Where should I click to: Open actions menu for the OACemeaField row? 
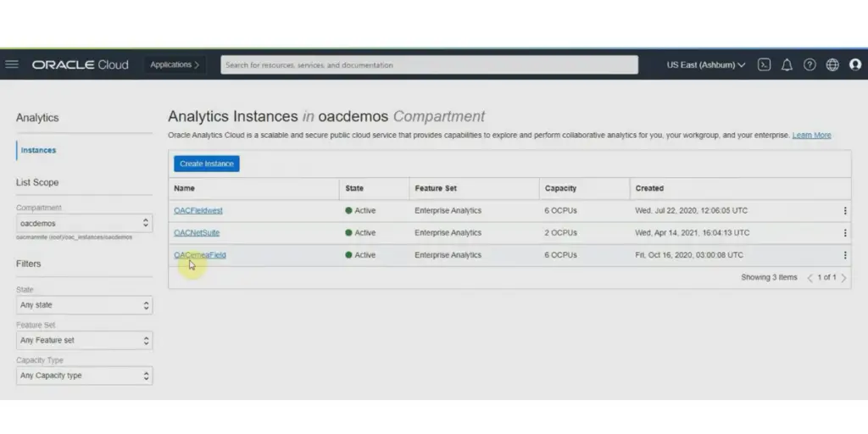844,255
